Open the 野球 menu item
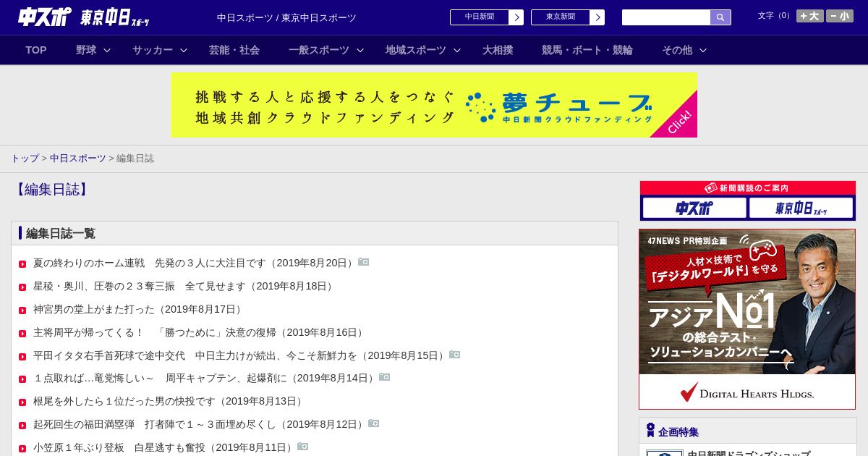Image resolution: width=868 pixels, height=456 pixels. click(86, 50)
